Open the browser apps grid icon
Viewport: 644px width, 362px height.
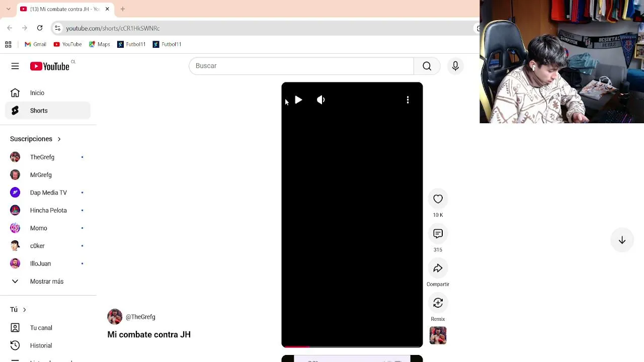coord(8,44)
